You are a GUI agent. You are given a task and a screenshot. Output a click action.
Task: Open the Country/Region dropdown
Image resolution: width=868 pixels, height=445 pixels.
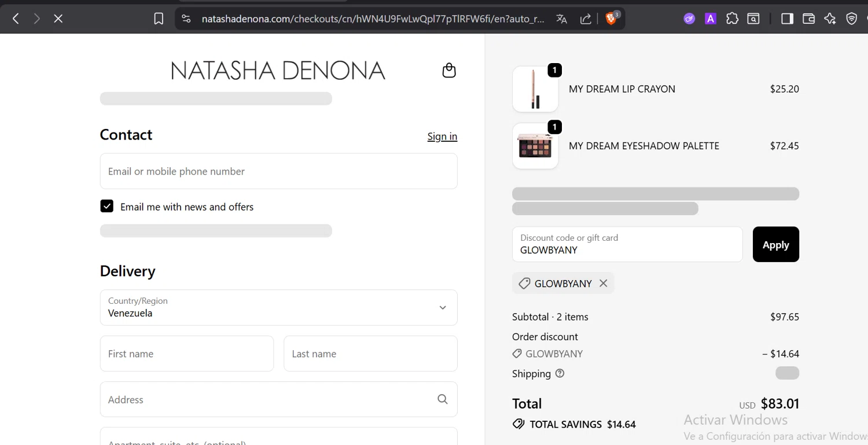[279, 307]
